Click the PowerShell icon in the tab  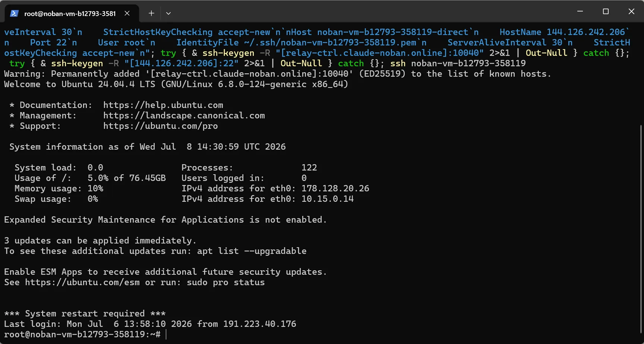(14, 13)
